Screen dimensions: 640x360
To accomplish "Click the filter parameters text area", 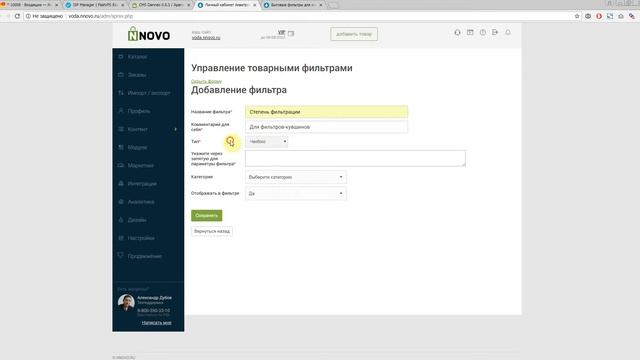I will [355, 158].
